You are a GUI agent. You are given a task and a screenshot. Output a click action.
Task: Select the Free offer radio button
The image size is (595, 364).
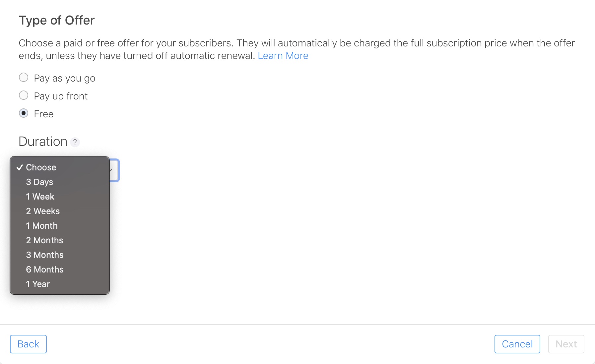pos(24,113)
